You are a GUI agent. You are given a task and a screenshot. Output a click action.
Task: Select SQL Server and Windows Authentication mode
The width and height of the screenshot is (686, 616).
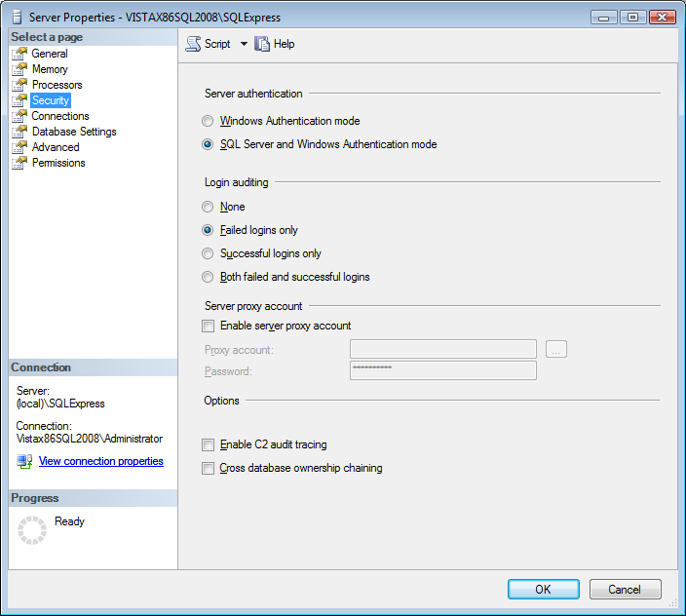point(208,144)
